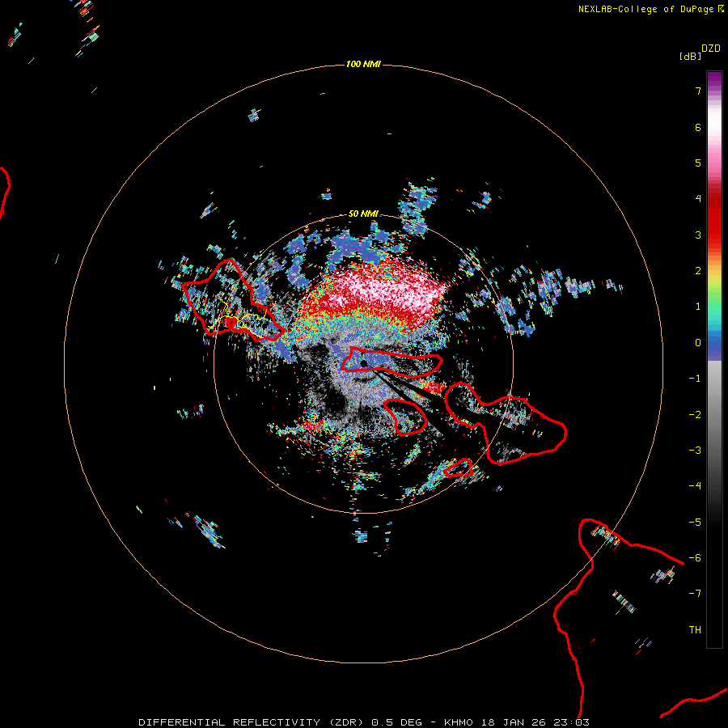This screenshot has width=728, height=728.
Task: Click the [dB] unit label
Action: click(690, 56)
